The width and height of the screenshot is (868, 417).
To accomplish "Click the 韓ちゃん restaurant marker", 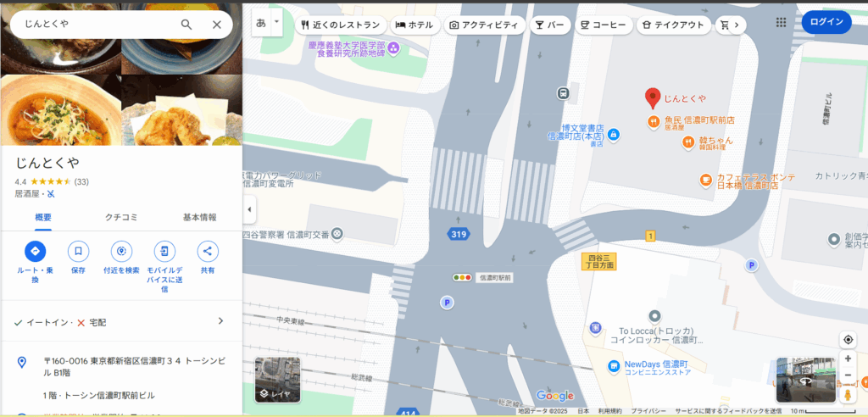I will pyautogui.click(x=688, y=142).
